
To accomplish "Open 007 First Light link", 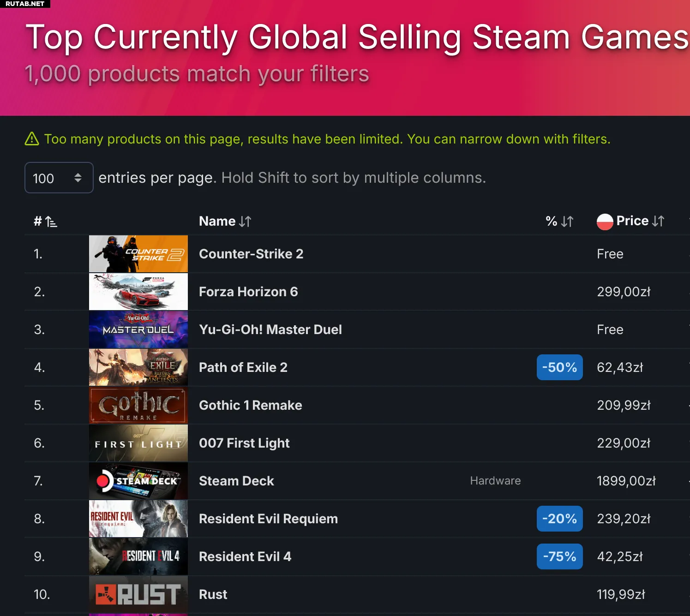I will point(244,443).
